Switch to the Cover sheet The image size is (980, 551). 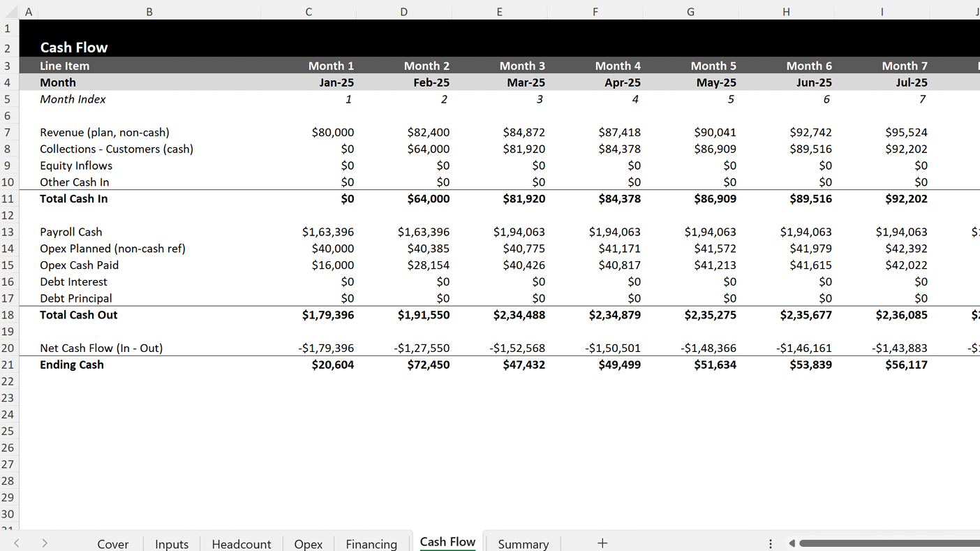(112, 543)
